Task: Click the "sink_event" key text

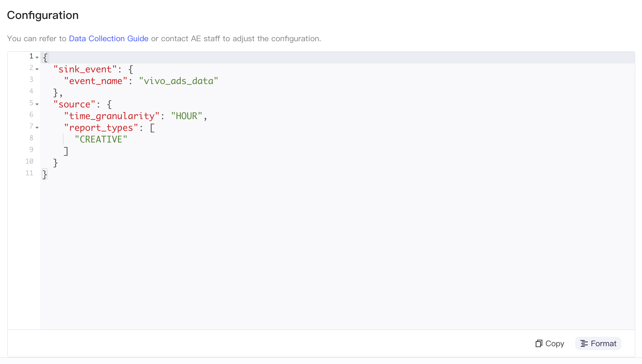Action: click(85, 69)
